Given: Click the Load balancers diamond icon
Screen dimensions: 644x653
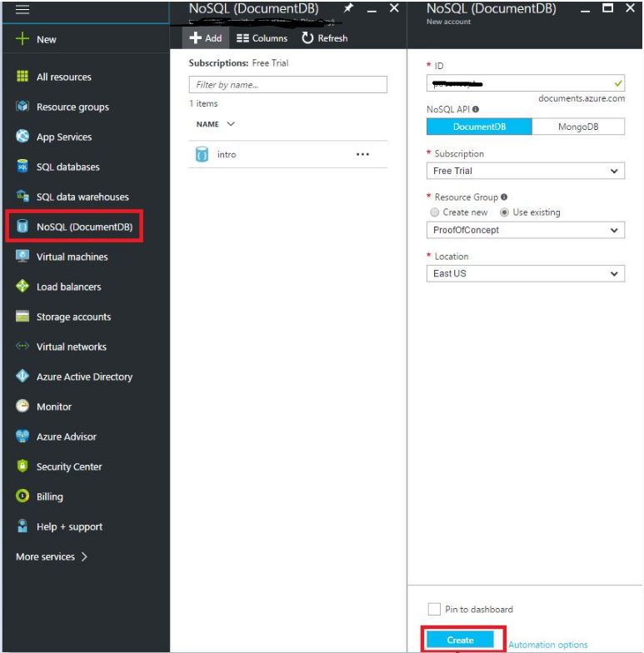Looking at the screenshot, I should coord(22,287).
